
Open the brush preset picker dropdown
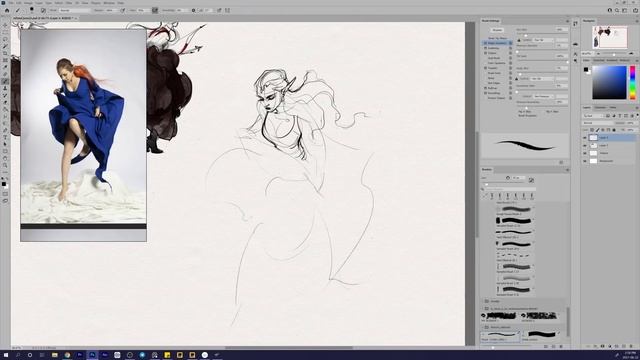coord(31,10)
